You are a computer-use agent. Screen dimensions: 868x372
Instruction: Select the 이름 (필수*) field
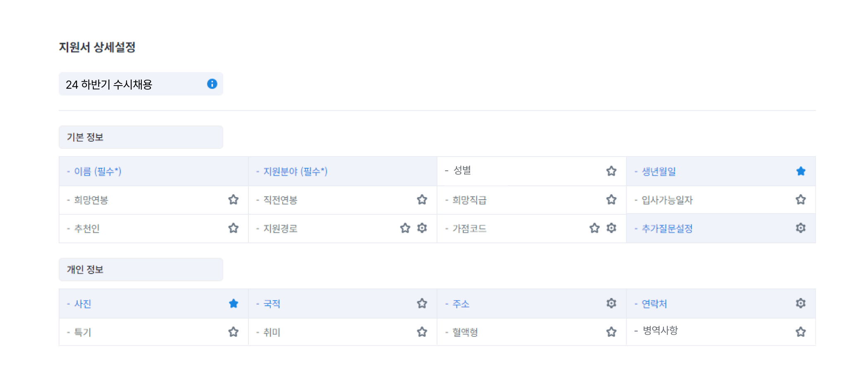pos(98,171)
